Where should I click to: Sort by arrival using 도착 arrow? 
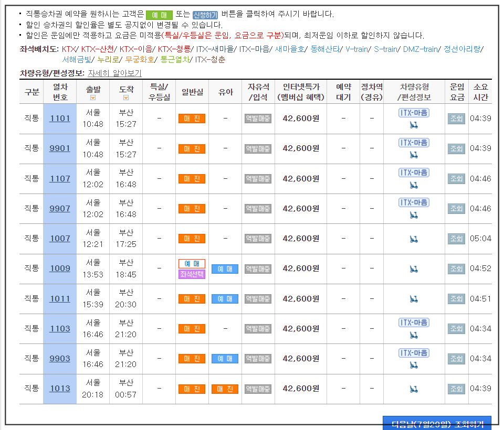click(126, 98)
